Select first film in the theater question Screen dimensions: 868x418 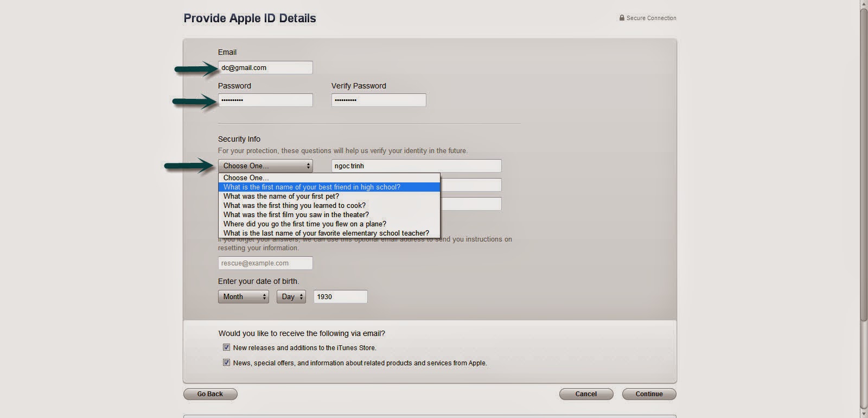(329, 215)
